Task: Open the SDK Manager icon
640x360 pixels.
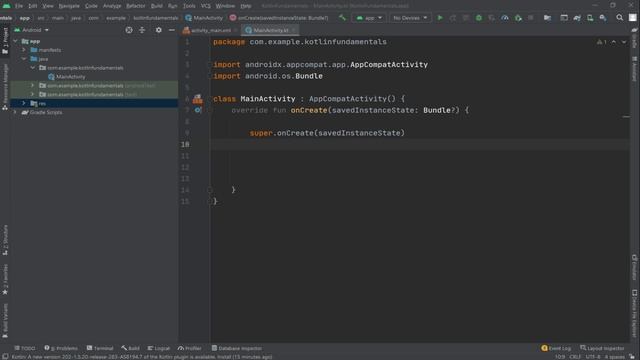Action: pos(603,18)
